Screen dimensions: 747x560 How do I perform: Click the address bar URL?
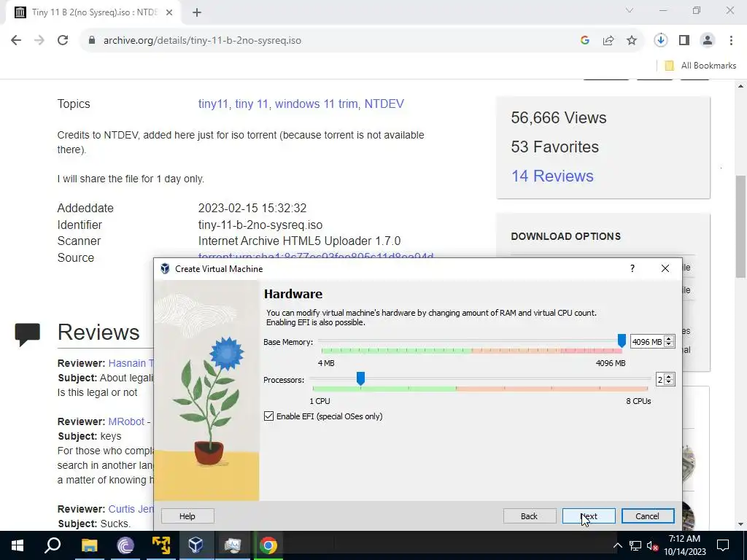[202, 41]
